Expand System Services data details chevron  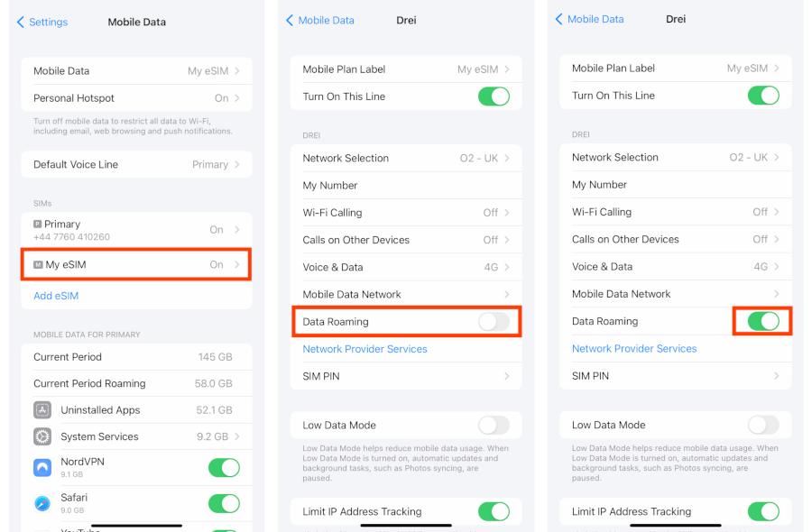[236, 436]
